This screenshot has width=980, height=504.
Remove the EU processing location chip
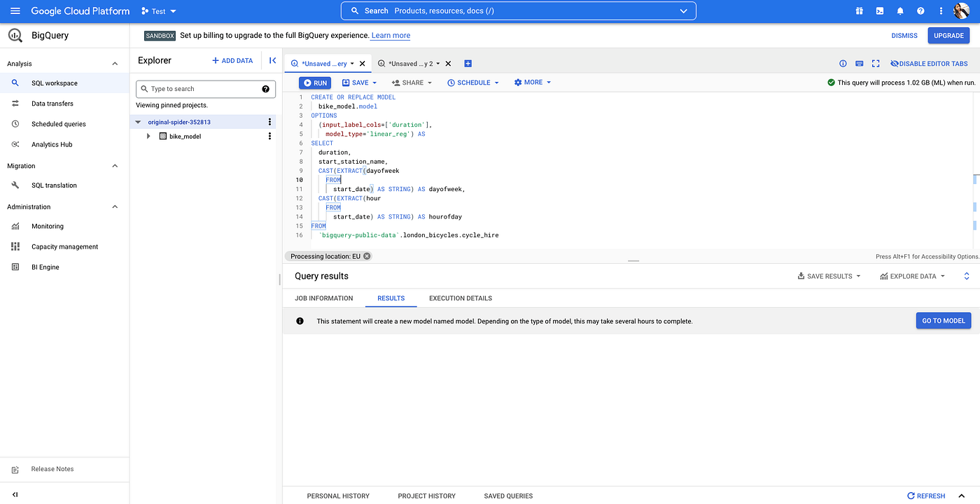coord(367,255)
